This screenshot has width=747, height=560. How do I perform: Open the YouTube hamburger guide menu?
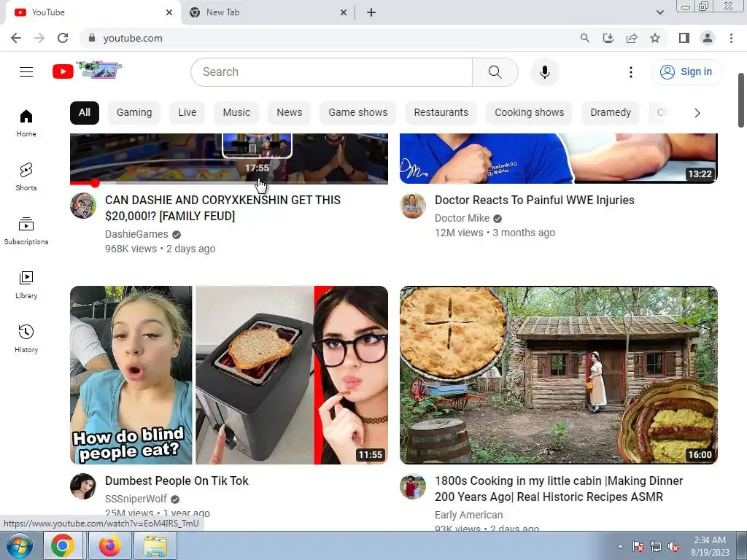pyautogui.click(x=26, y=72)
